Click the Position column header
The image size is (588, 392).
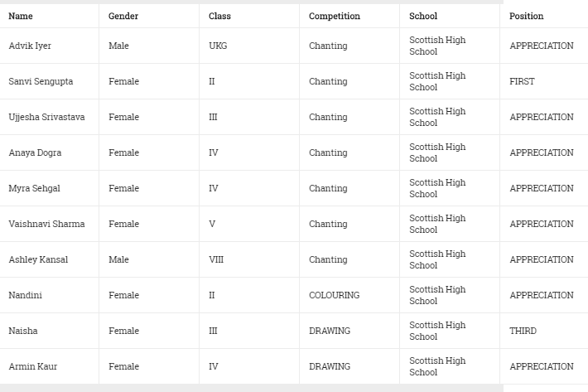pyautogui.click(x=527, y=16)
